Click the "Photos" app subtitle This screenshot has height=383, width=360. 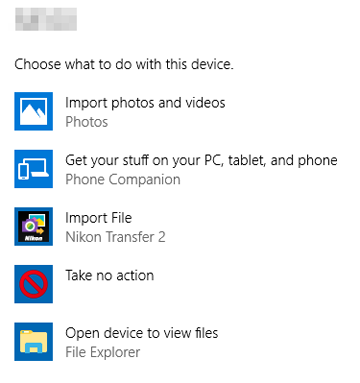pos(87,122)
